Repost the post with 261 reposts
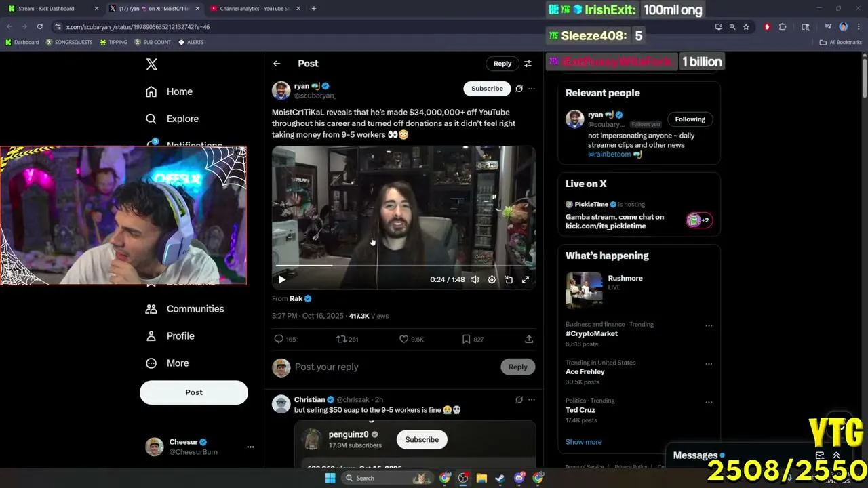The width and height of the screenshot is (868, 488). 342,339
